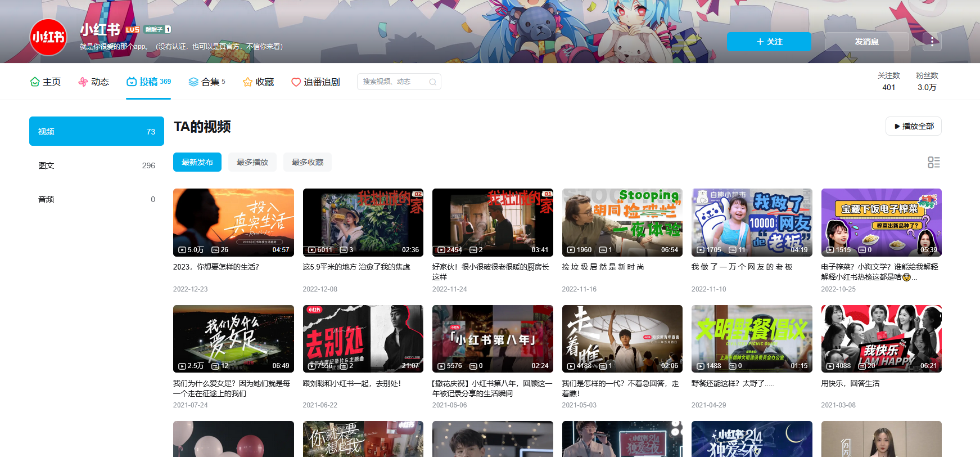Viewport: 980px width, 457px height.
Task: Open the 合集 5 tab
Action: (x=207, y=82)
